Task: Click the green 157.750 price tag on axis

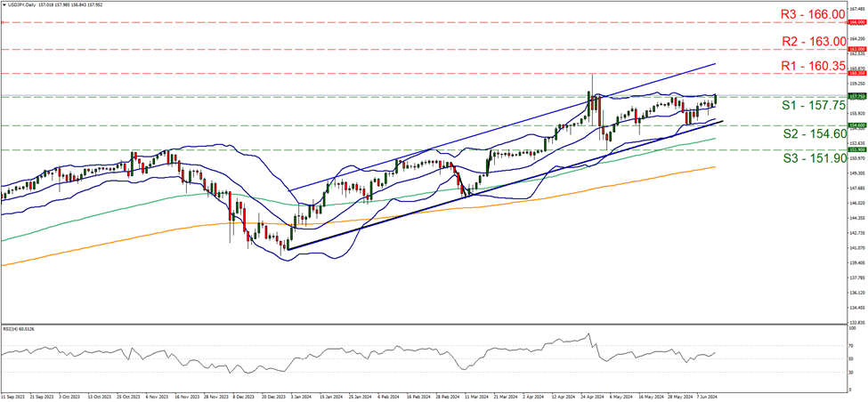Action: pyautogui.click(x=855, y=96)
